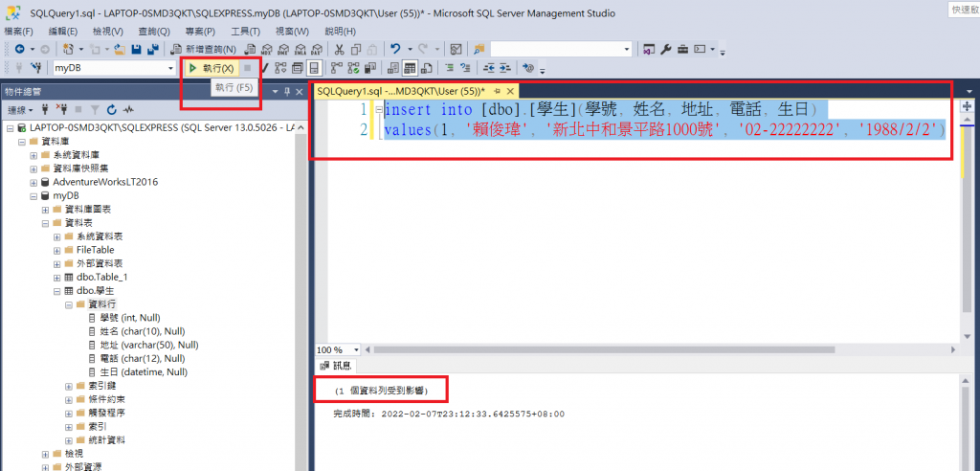The height and width of the screenshot is (471, 980).
Task: Click the Copy icon in toolbar
Action: point(356,49)
